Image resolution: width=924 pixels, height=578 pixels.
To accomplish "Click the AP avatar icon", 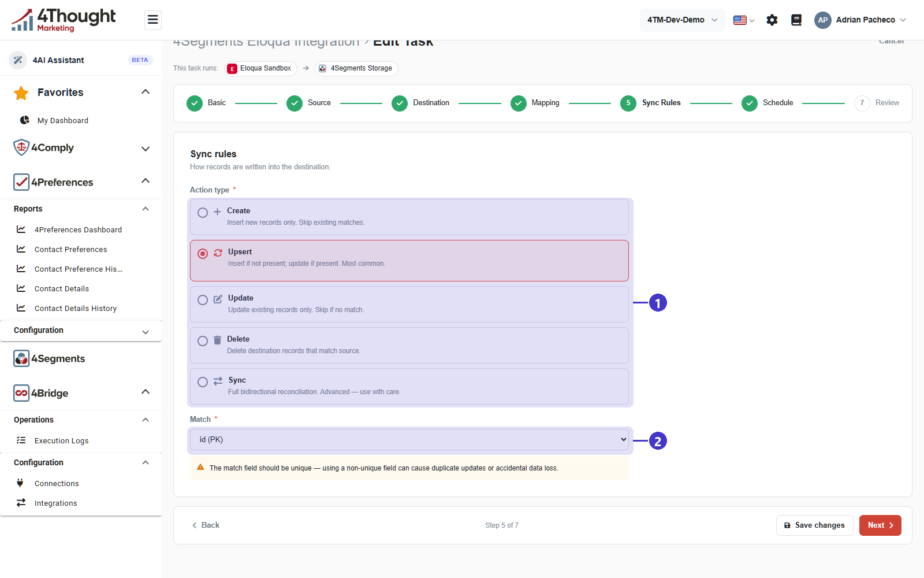I will [x=823, y=20].
